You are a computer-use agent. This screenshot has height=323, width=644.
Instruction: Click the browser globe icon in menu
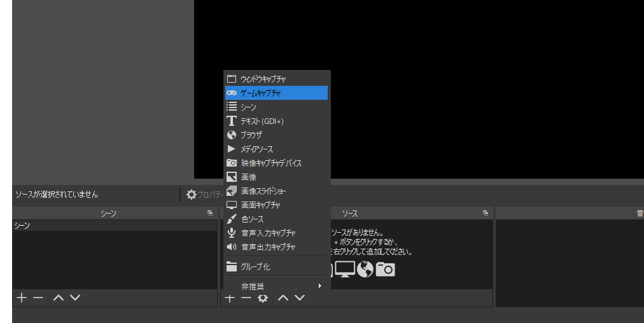tap(232, 135)
